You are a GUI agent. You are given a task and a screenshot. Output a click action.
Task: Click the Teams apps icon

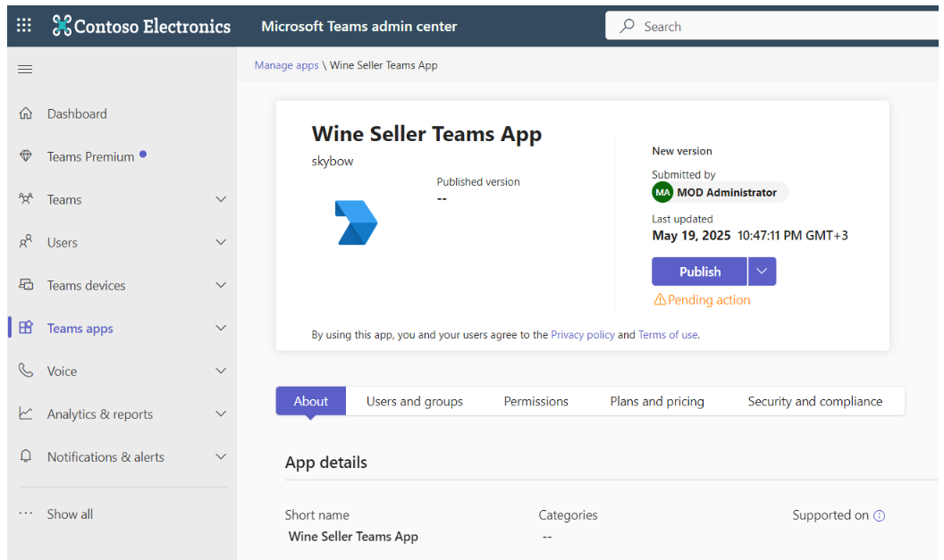click(x=25, y=328)
